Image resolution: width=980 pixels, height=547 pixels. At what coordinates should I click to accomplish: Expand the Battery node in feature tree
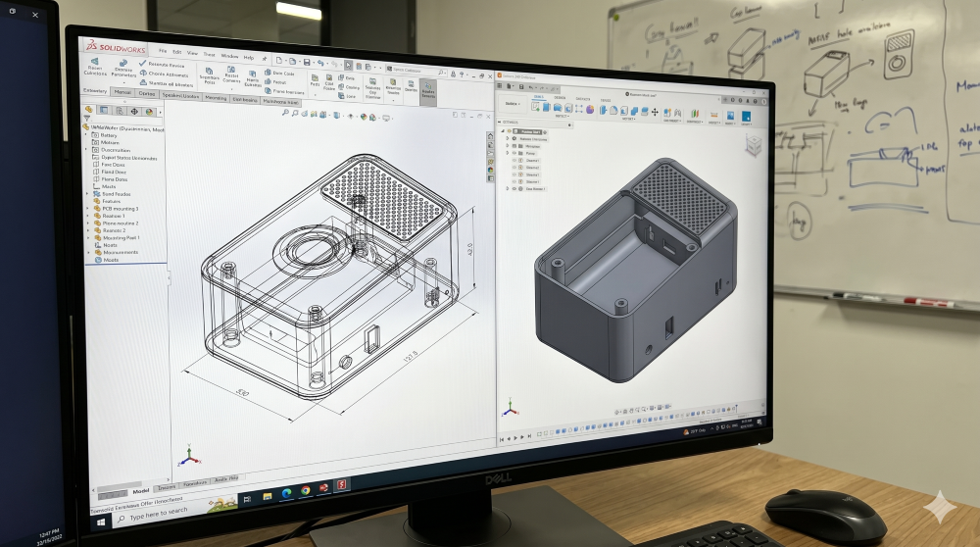coord(87,135)
